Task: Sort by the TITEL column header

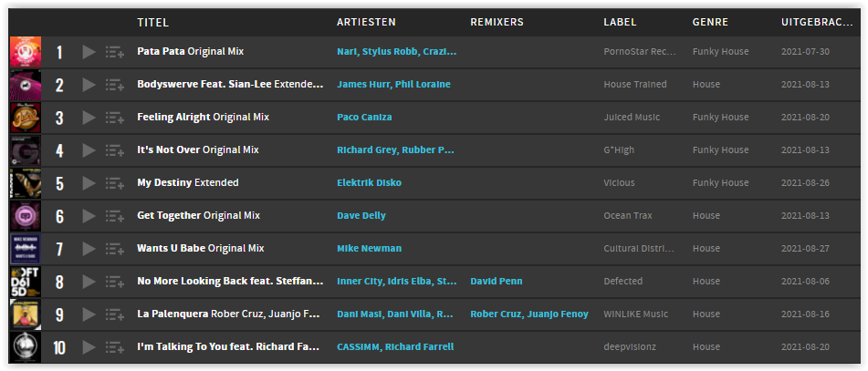Action: (x=152, y=23)
